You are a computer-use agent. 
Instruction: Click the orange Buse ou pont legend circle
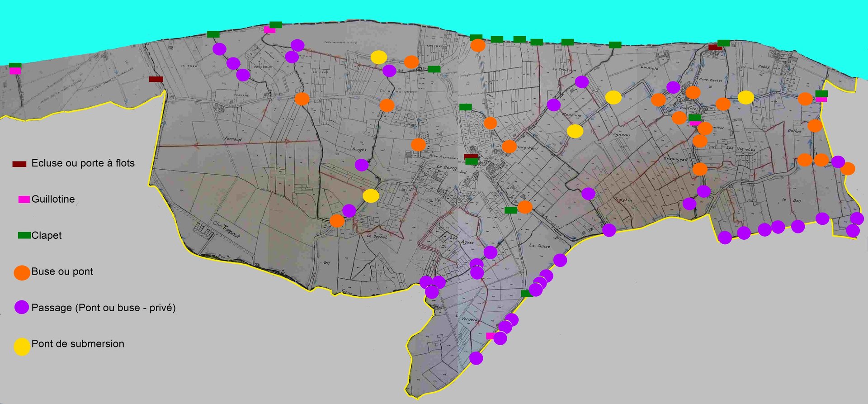[x=22, y=272]
